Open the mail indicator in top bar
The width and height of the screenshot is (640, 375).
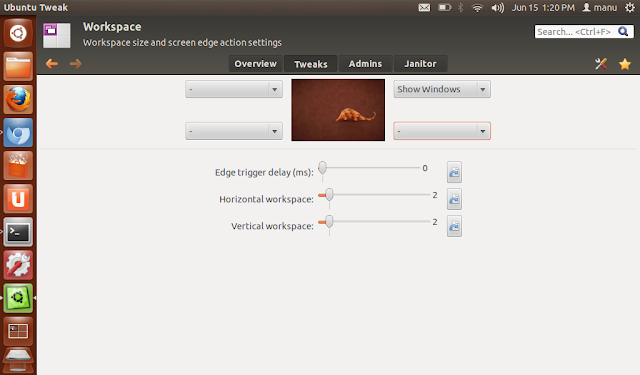pos(424,7)
